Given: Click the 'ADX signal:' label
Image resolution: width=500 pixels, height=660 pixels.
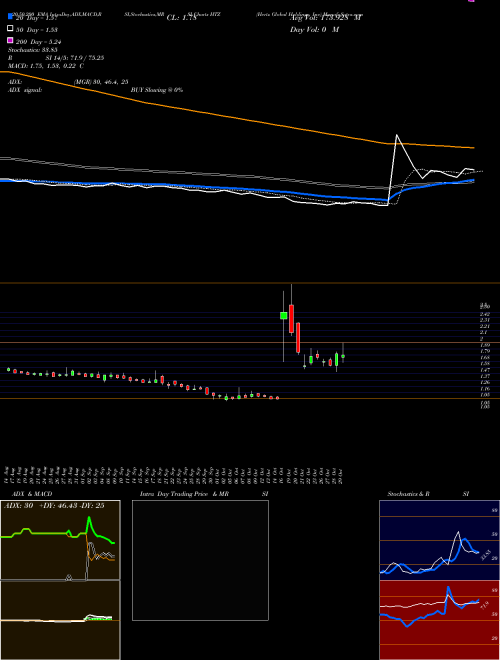Looking at the screenshot, I should [x=25, y=90].
